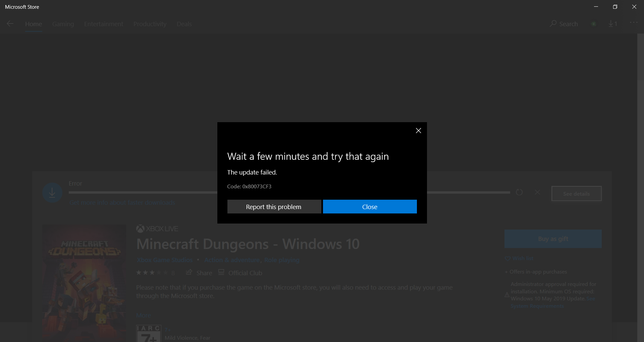Click Report this problem button
This screenshot has width=644, height=342.
click(274, 207)
